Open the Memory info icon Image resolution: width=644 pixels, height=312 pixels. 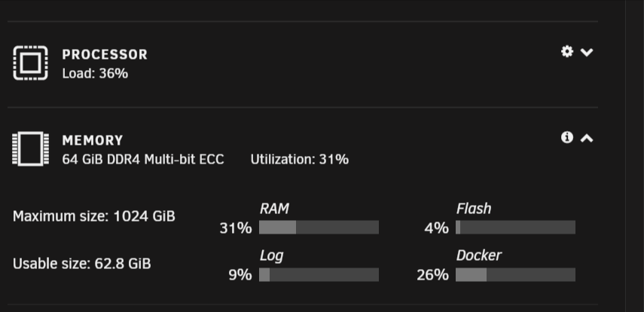point(567,137)
